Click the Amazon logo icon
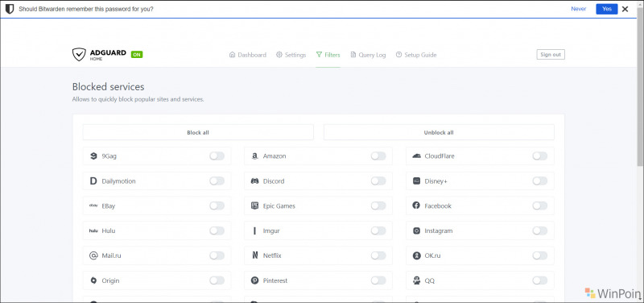 tap(254, 156)
